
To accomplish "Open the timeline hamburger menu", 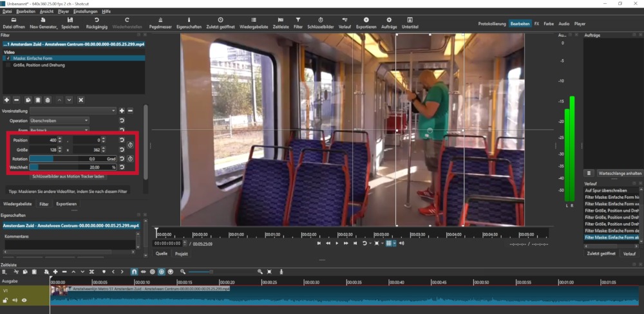I will (4, 272).
